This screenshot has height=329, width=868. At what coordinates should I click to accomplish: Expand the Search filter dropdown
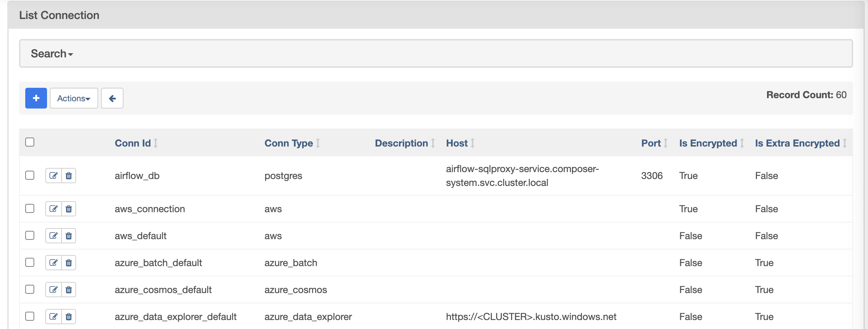52,54
